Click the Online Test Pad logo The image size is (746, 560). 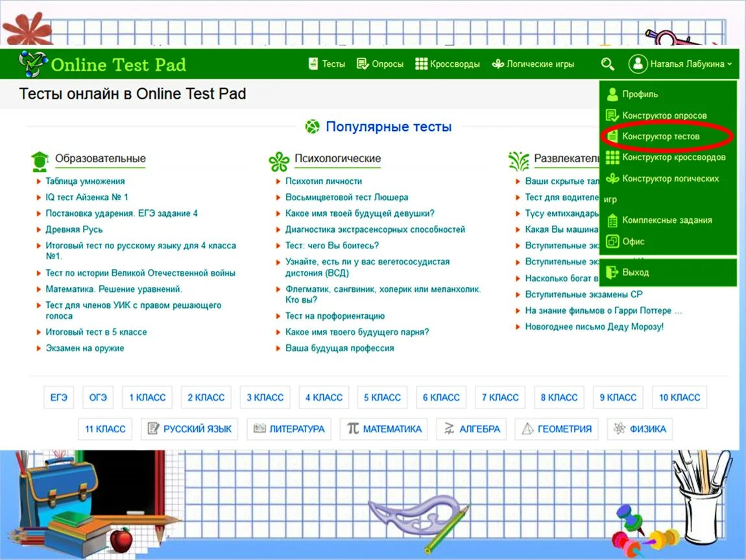(x=102, y=64)
